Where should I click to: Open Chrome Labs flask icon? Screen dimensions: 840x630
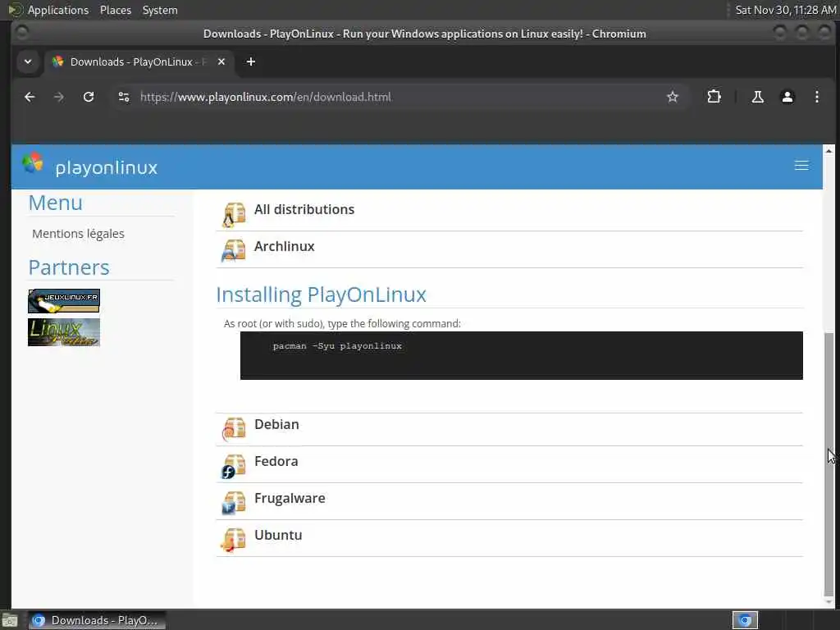pos(757,97)
